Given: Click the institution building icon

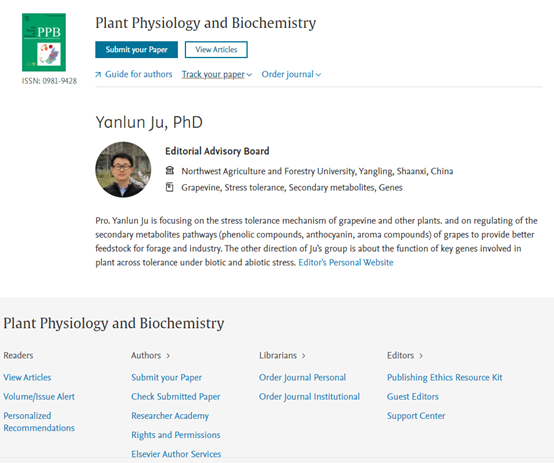Looking at the screenshot, I should pyautogui.click(x=170, y=171).
